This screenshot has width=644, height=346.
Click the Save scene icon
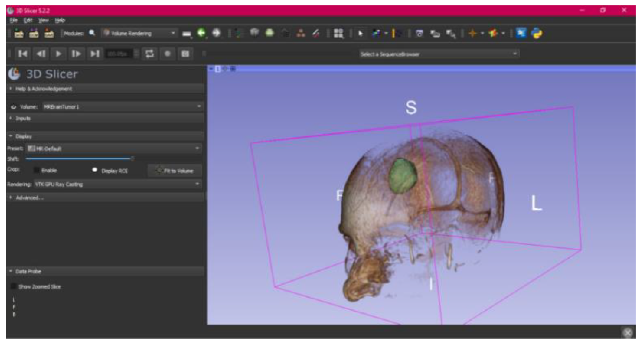(x=49, y=33)
